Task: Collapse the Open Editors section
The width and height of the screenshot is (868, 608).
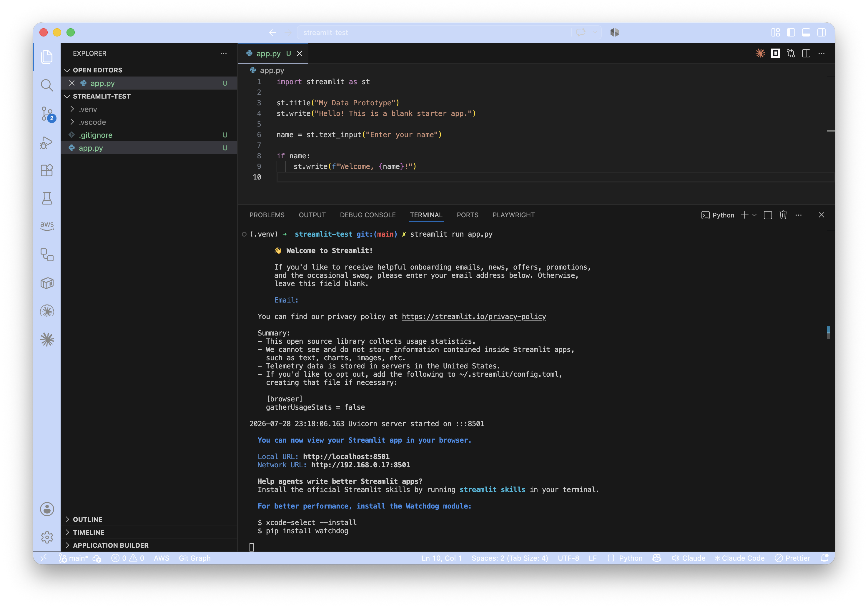Action: click(149, 70)
